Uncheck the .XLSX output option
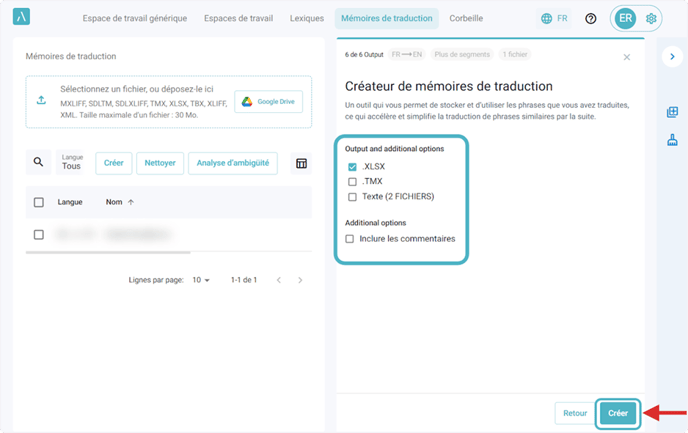 point(352,167)
